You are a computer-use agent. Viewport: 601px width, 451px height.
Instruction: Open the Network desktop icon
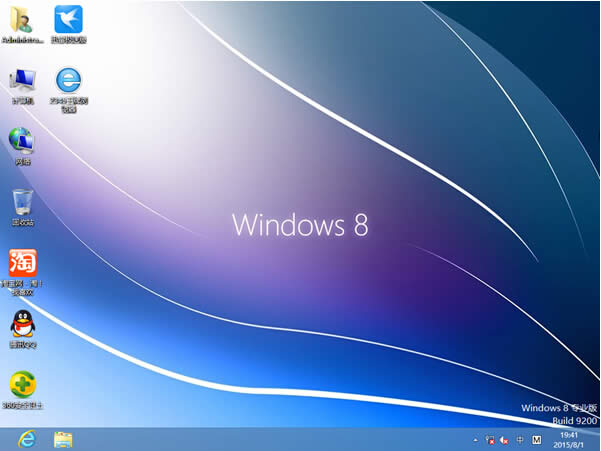coord(21,141)
